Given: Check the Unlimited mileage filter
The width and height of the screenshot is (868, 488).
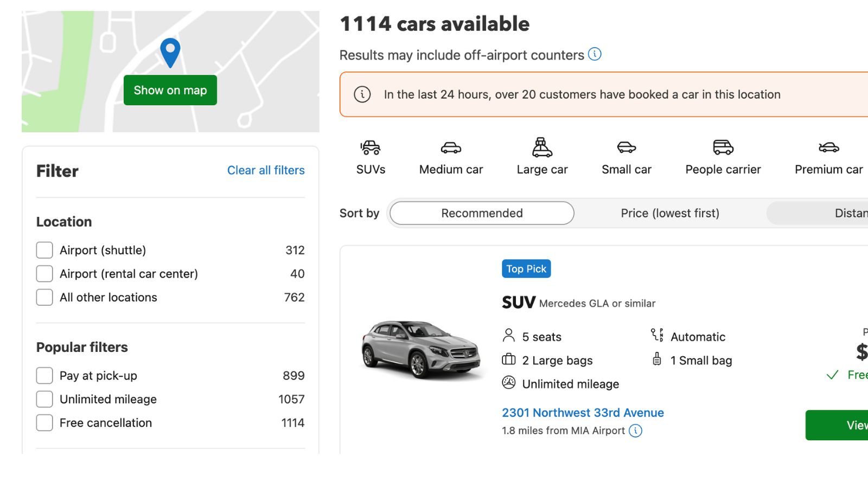Looking at the screenshot, I should [x=44, y=399].
